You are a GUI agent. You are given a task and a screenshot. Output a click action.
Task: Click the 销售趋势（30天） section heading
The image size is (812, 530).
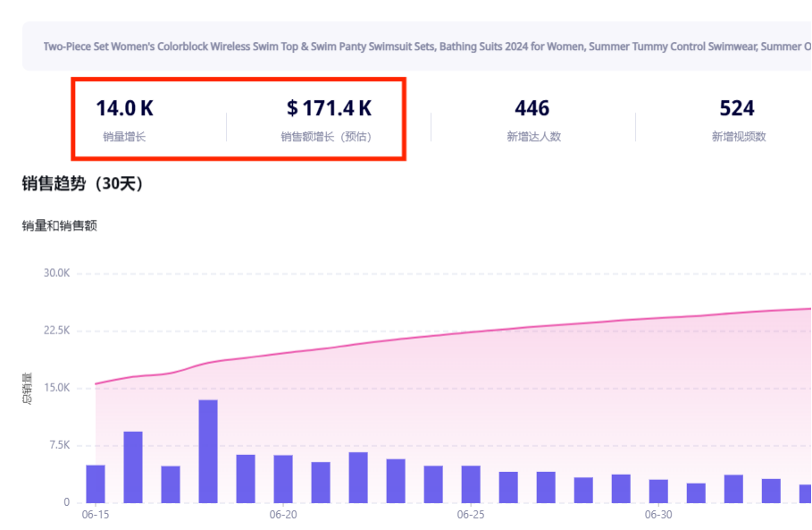coord(82,183)
